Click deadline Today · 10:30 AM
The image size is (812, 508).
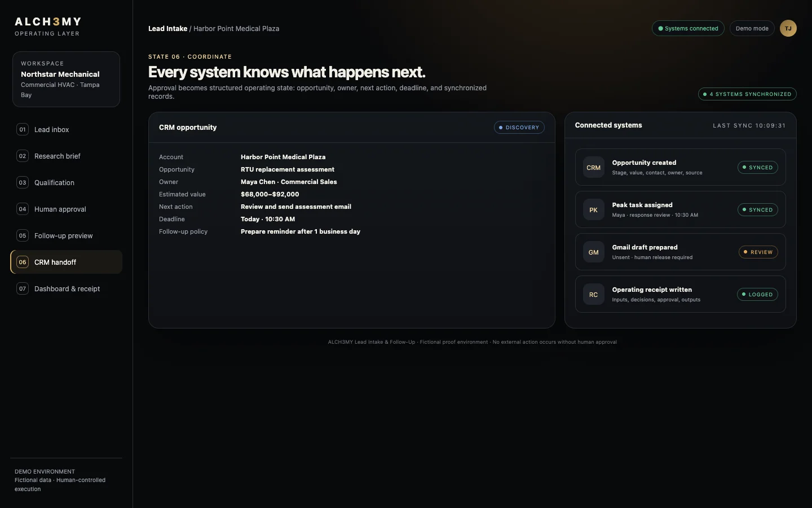pos(268,219)
